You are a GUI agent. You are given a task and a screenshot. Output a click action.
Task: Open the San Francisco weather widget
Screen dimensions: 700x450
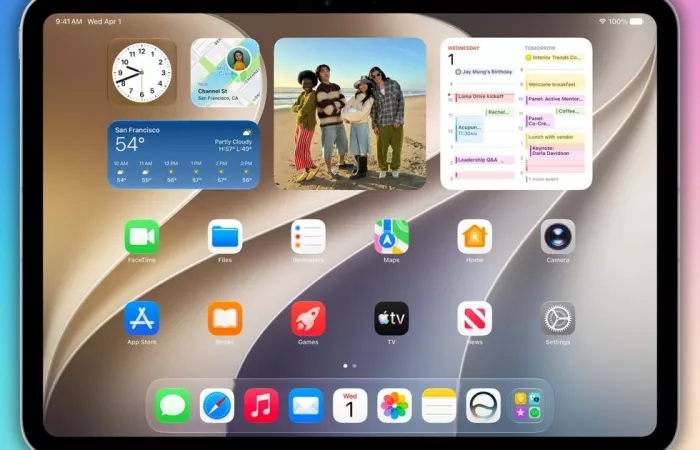[x=183, y=154]
